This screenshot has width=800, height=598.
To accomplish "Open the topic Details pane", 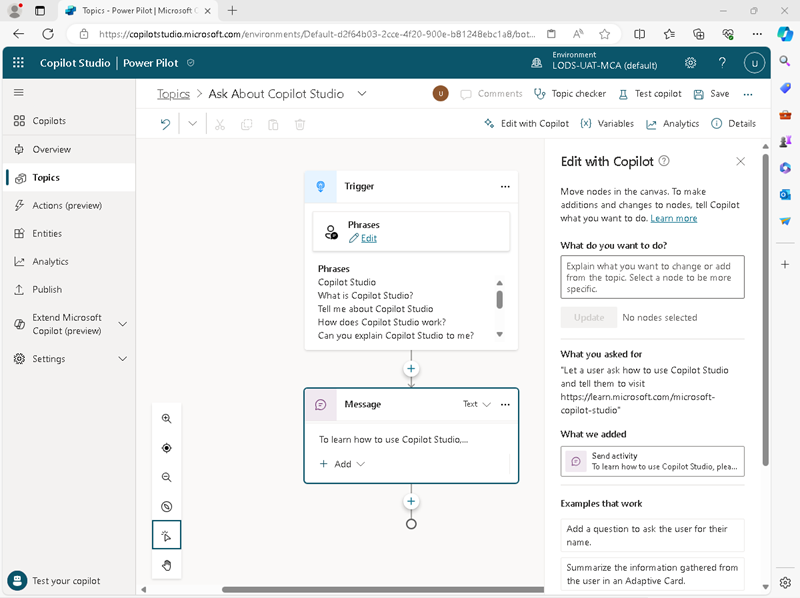I will pos(734,123).
